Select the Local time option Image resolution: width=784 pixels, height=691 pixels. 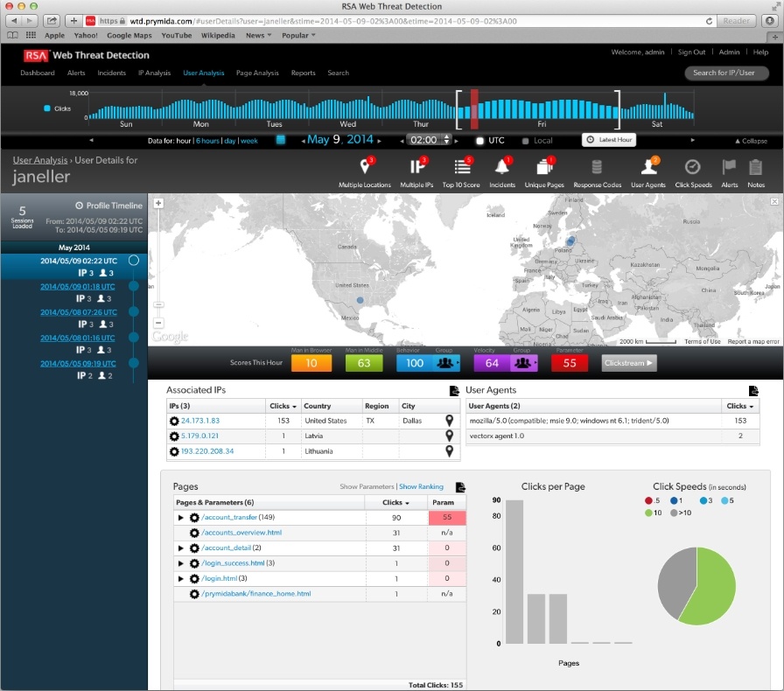tap(526, 141)
